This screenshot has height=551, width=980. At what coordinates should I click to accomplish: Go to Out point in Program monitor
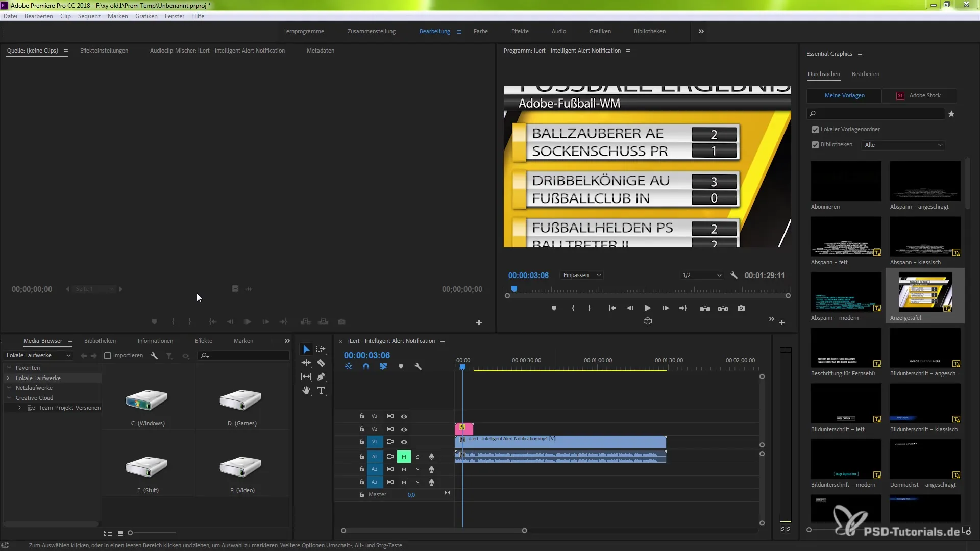(683, 308)
